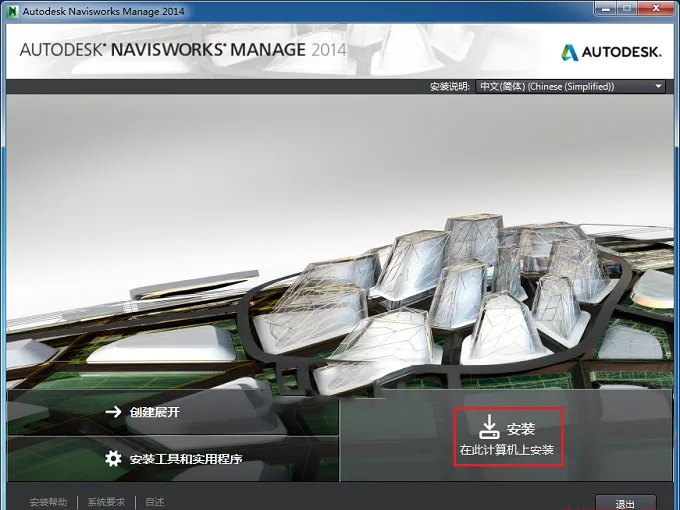Open the 自述 readme link

155,502
